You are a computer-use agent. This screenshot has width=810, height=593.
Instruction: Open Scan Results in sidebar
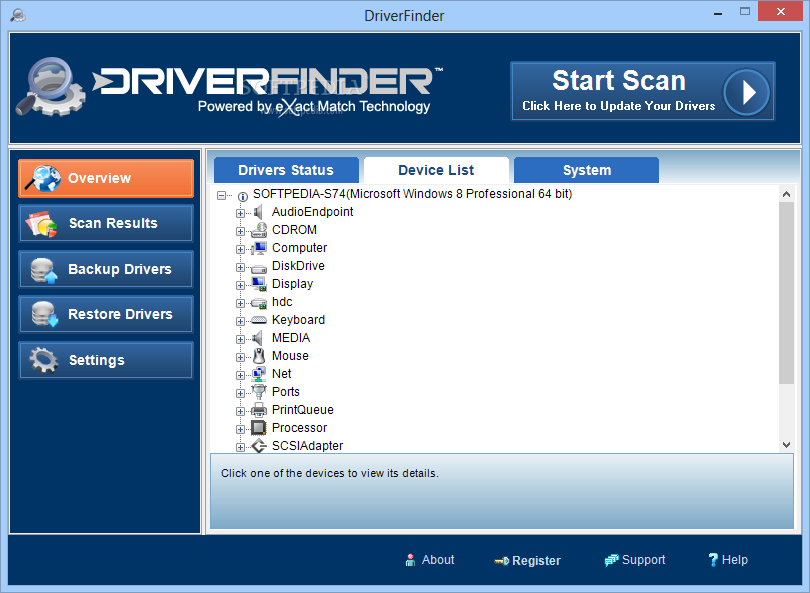(x=106, y=223)
